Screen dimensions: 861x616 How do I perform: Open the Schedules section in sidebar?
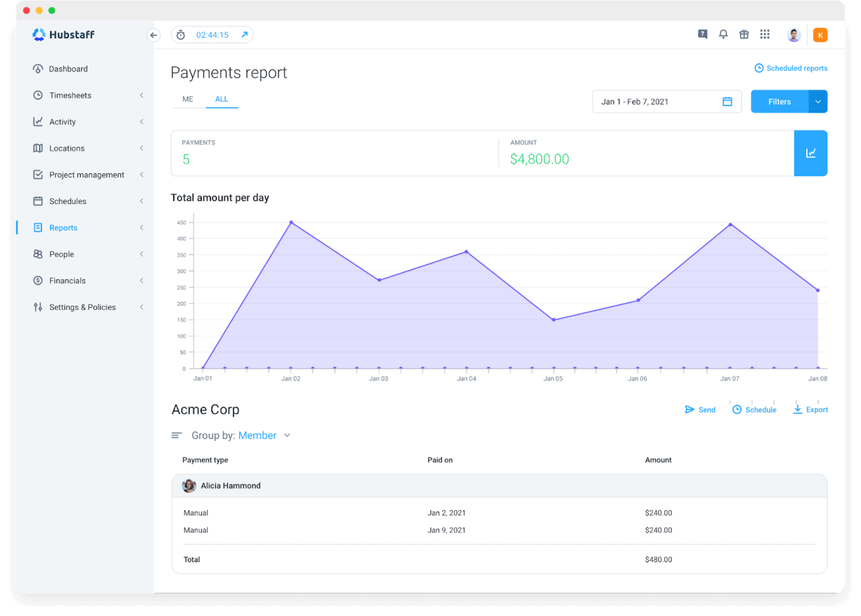click(67, 201)
